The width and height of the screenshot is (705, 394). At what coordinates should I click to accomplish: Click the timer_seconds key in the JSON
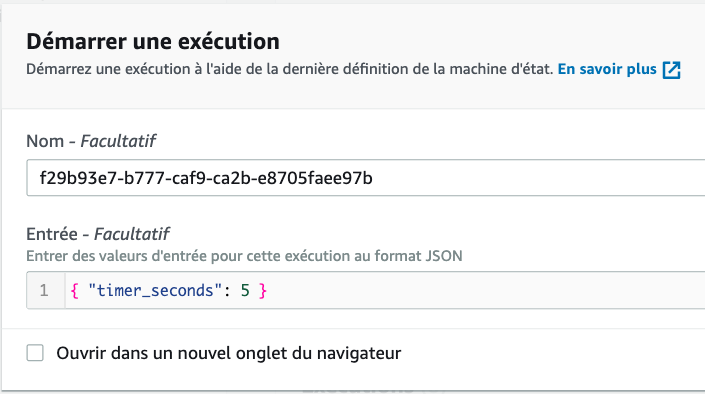tap(155, 291)
